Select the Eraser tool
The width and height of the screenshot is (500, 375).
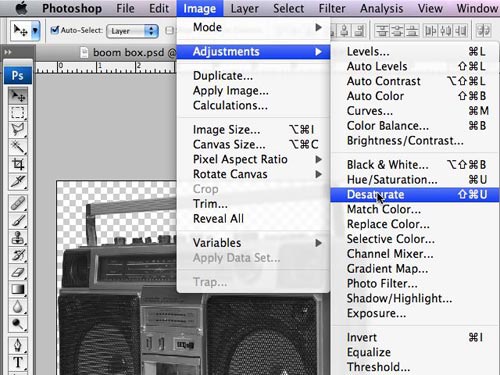click(18, 272)
